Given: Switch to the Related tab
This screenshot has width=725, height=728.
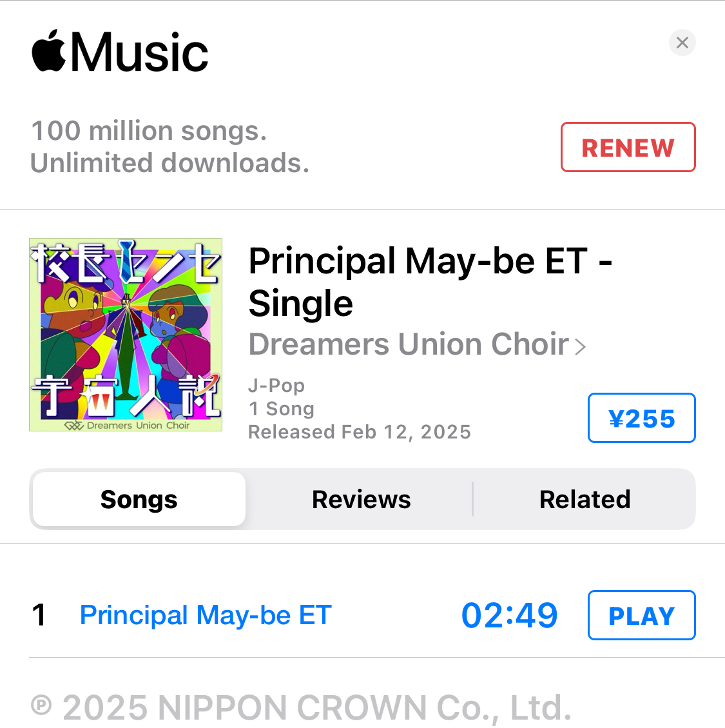Looking at the screenshot, I should pos(585,499).
